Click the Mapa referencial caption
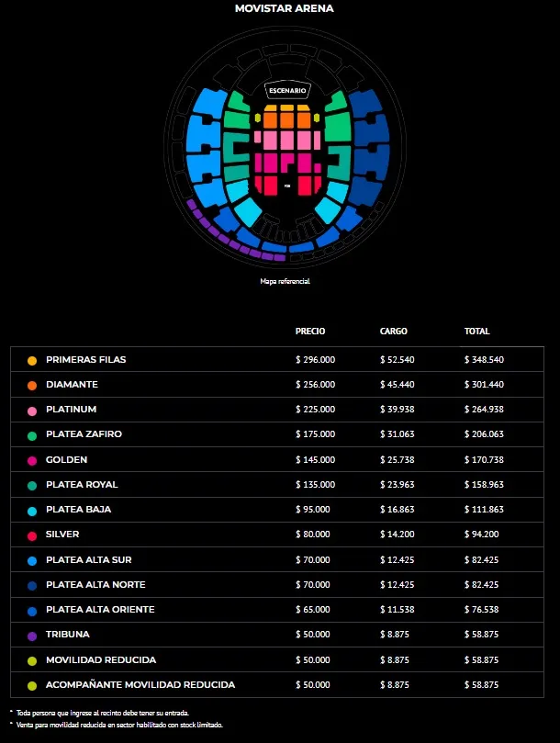Image resolution: width=560 pixels, height=743 pixels. click(x=285, y=281)
